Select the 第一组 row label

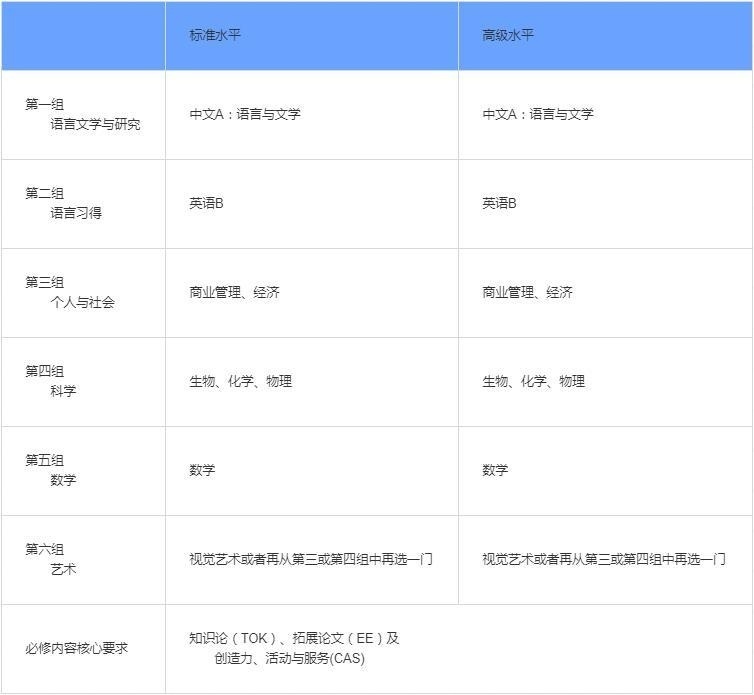click(44, 104)
